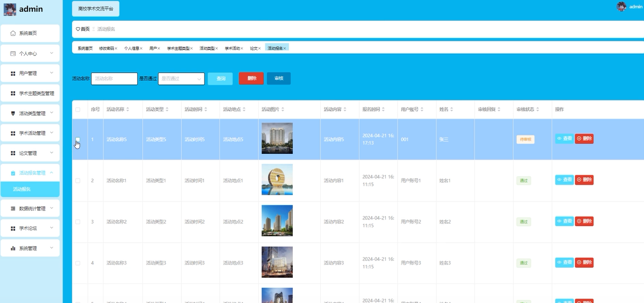644x303 pixels.
Task: Click the heart icon beside 首页 breadcrumb
Action: [78, 29]
